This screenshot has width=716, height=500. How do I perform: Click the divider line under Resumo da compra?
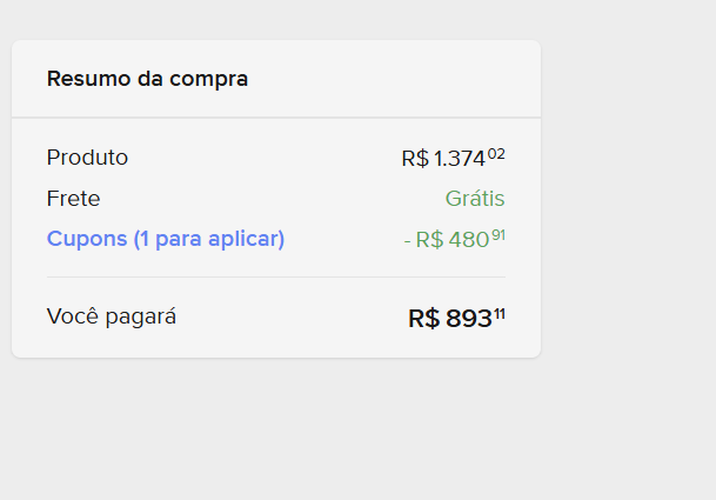[x=276, y=118]
